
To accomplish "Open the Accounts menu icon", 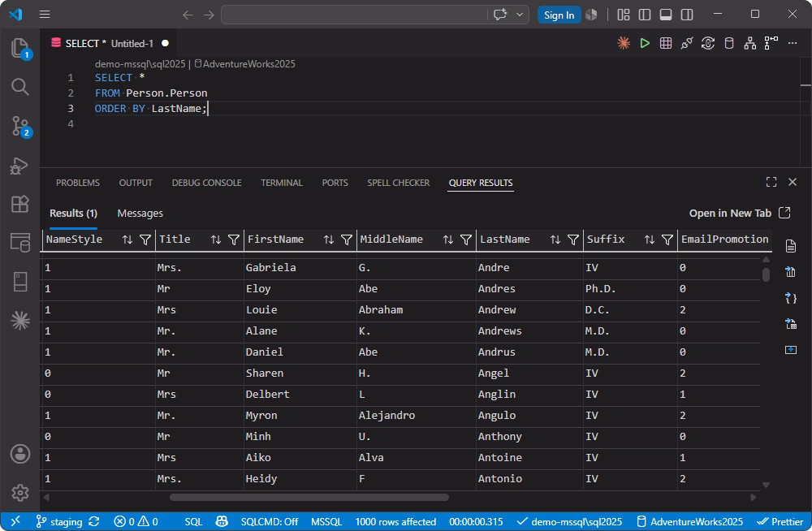I will (20, 454).
